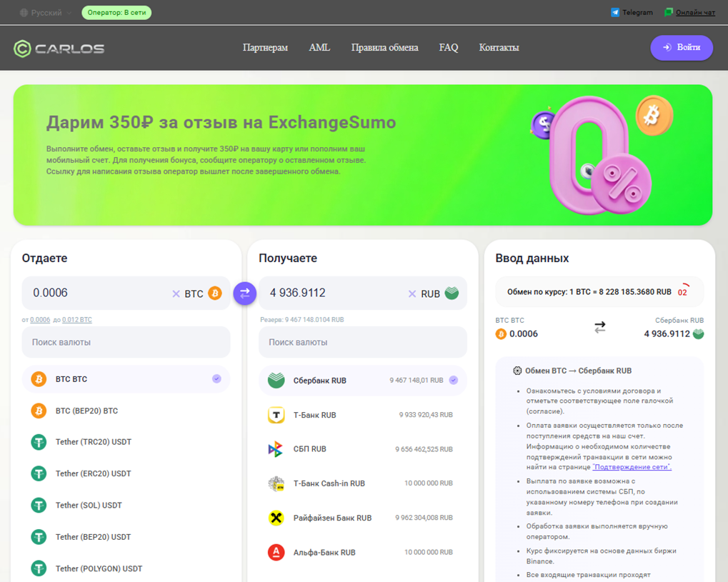Click the Tether (POLYGON) coin icon
Image resolution: width=728 pixels, height=582 pixels.
pyautogui.click(x=39, y=568)
